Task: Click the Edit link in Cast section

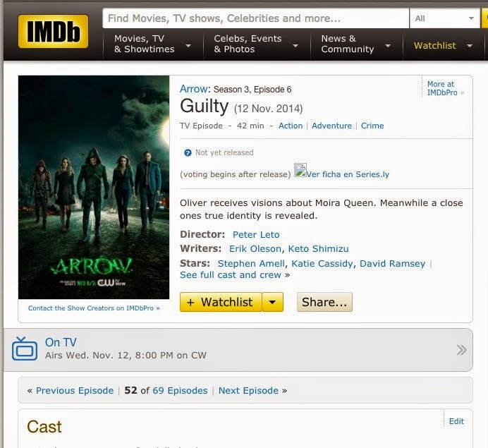Action: click(456, 421)
